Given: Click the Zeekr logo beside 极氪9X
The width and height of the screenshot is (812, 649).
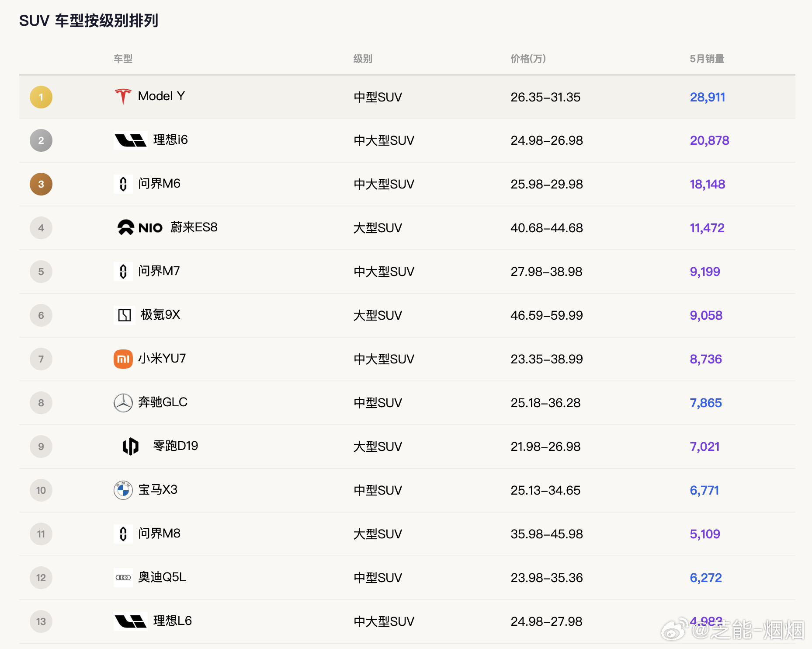Looking at the screenshot, I should tap(125, 315).
